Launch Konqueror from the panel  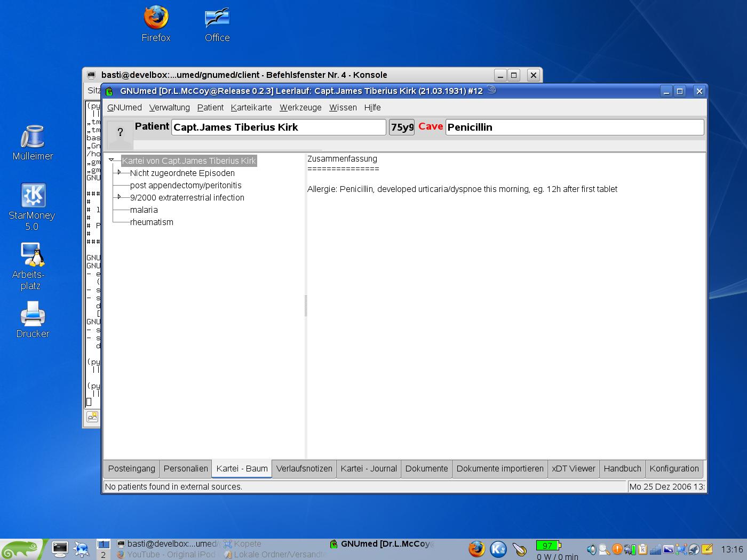(x=81, y=549)
